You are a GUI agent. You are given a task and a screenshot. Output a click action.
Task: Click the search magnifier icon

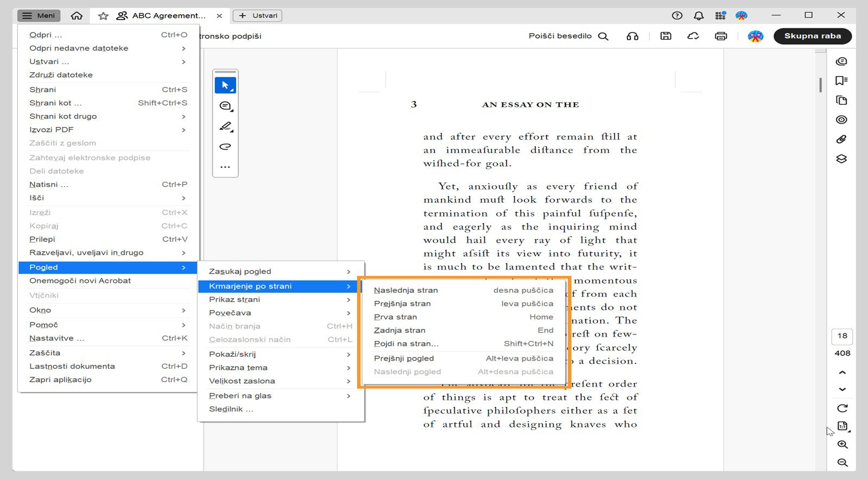(603, 36)
